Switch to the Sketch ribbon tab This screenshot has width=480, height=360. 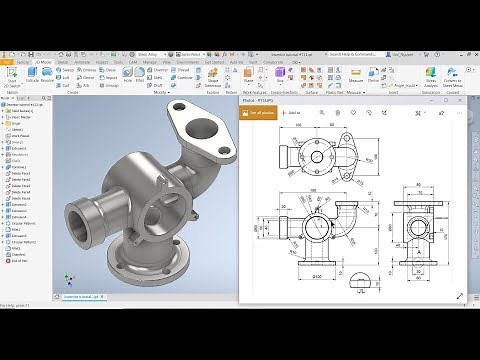tap(63, 62)
